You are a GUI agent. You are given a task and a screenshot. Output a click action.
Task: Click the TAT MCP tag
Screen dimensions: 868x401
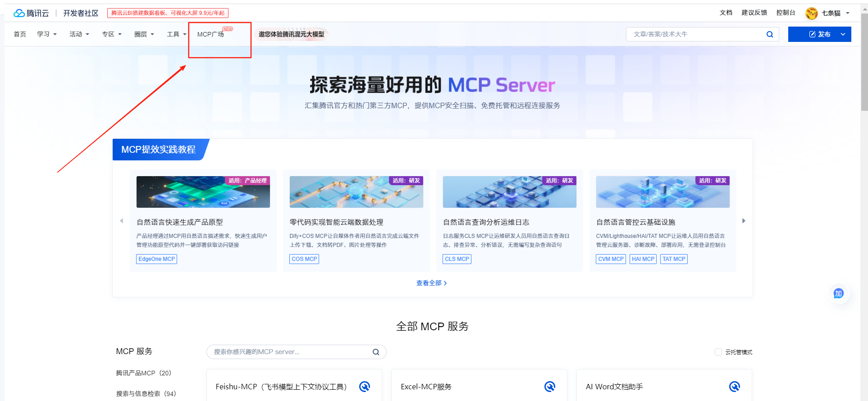tap(674, 259)
